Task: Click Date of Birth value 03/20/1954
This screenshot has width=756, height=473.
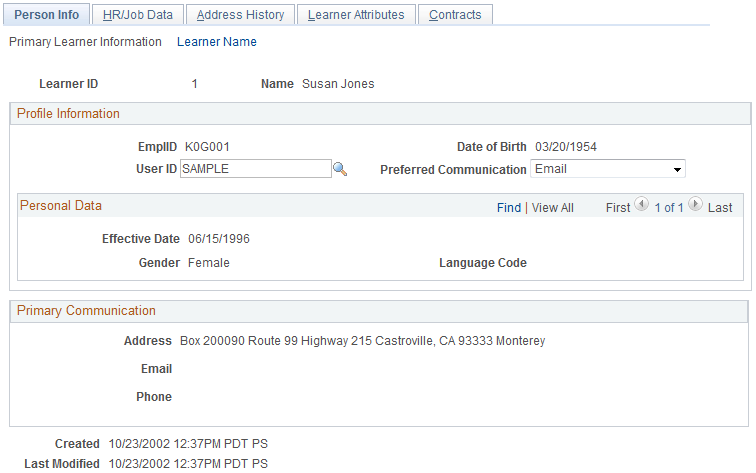Action: coord(566,147)
